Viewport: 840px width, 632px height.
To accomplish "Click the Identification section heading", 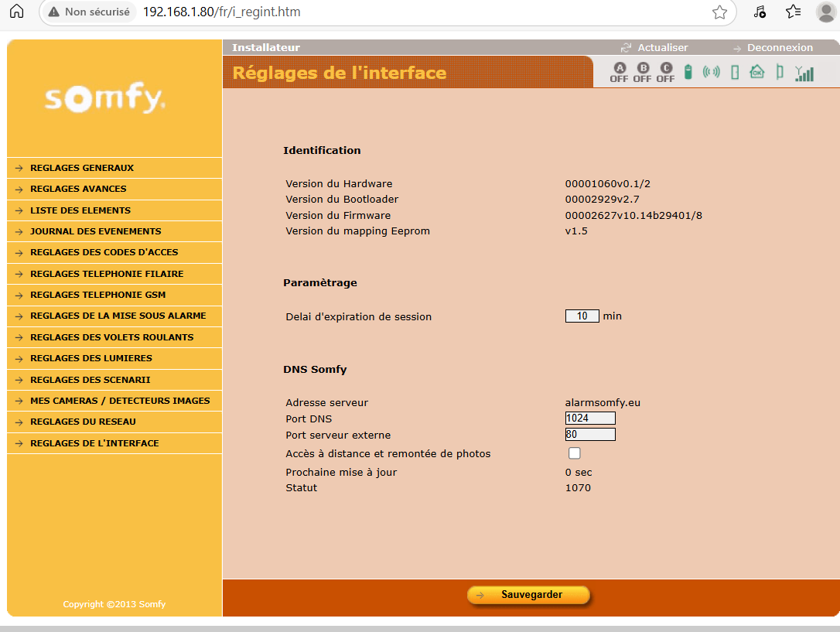I will tap(322, 151).
